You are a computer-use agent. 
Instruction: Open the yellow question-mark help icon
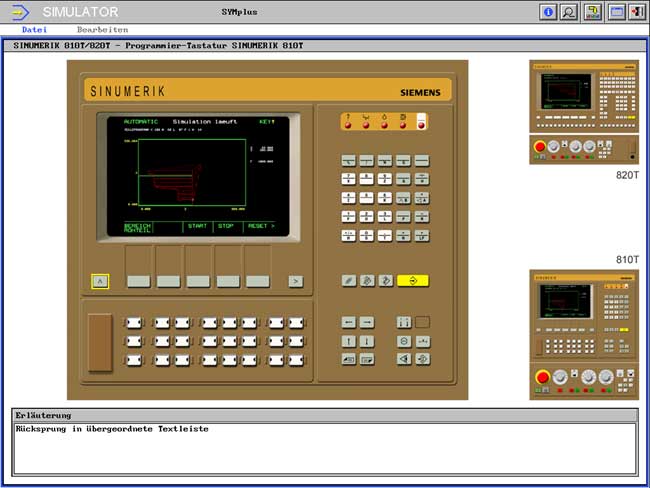tap(593, 12)
